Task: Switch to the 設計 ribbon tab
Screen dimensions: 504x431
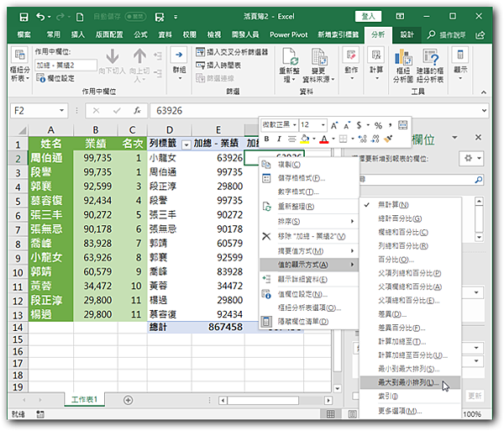Action: (407, 34)
